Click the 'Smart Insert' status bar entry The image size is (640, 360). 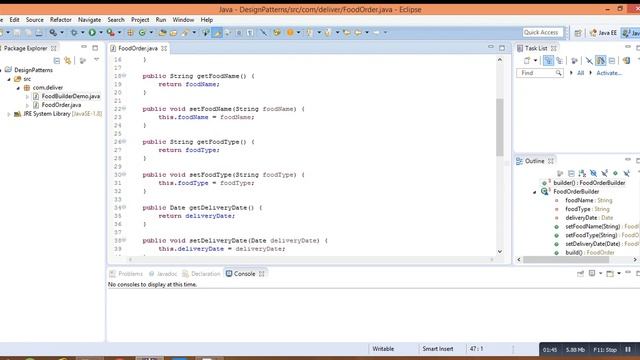(438, 349)
